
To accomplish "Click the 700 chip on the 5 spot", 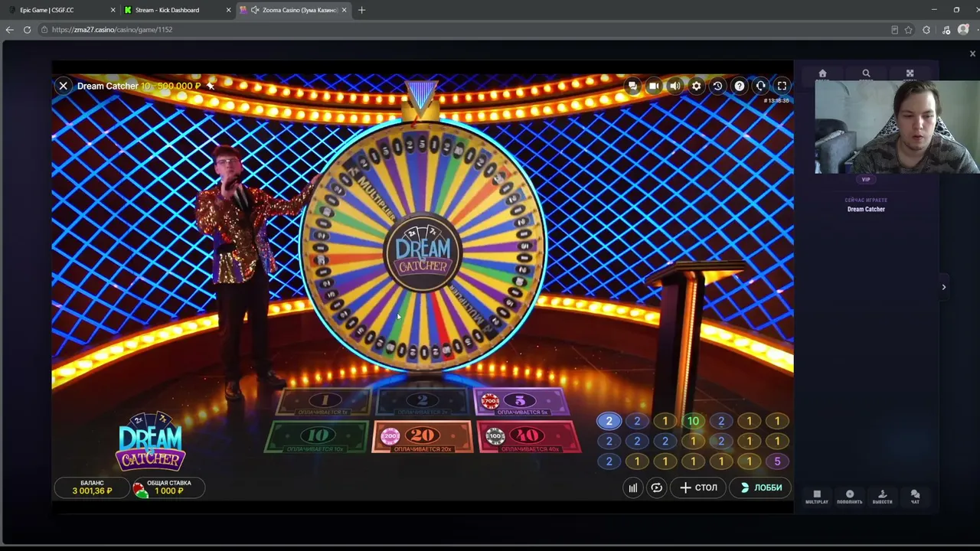I will click(x=490, y=401).
